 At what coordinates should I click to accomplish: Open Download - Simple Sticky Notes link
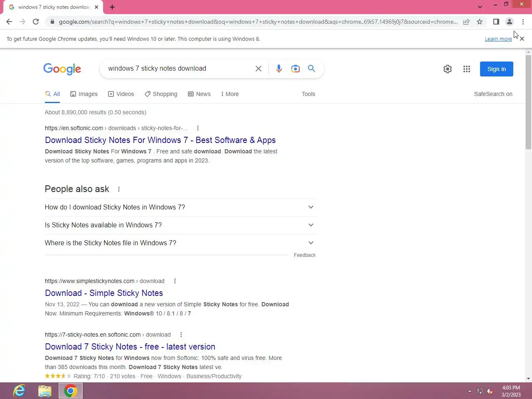click(104, 293)
